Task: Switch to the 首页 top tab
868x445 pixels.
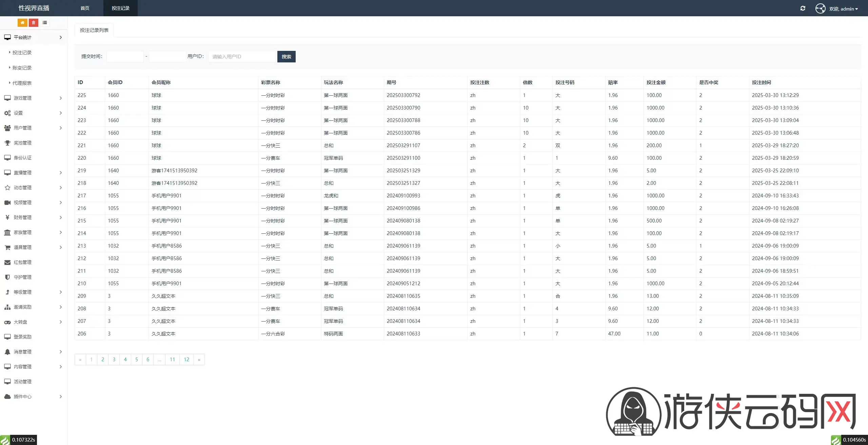Action: pyautogui.click(x=85, y=8)
